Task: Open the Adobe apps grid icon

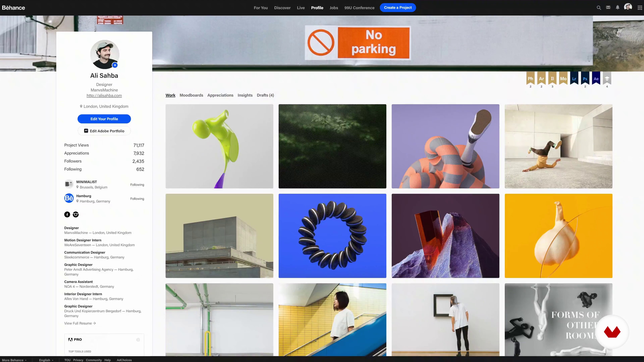Action: [x=640, y=8]
